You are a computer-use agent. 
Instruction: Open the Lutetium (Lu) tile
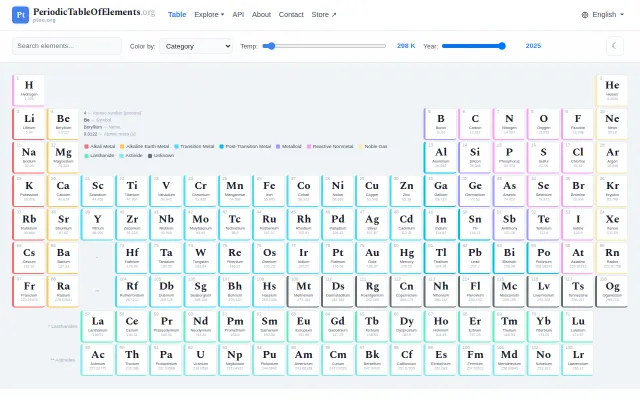tap(578, 327)
